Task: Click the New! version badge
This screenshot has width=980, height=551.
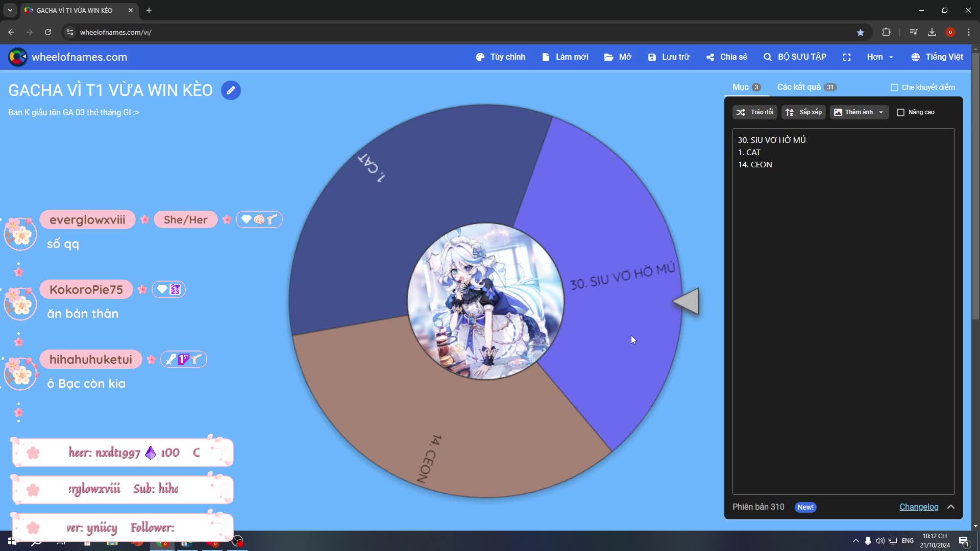Action: coord(805,507)
